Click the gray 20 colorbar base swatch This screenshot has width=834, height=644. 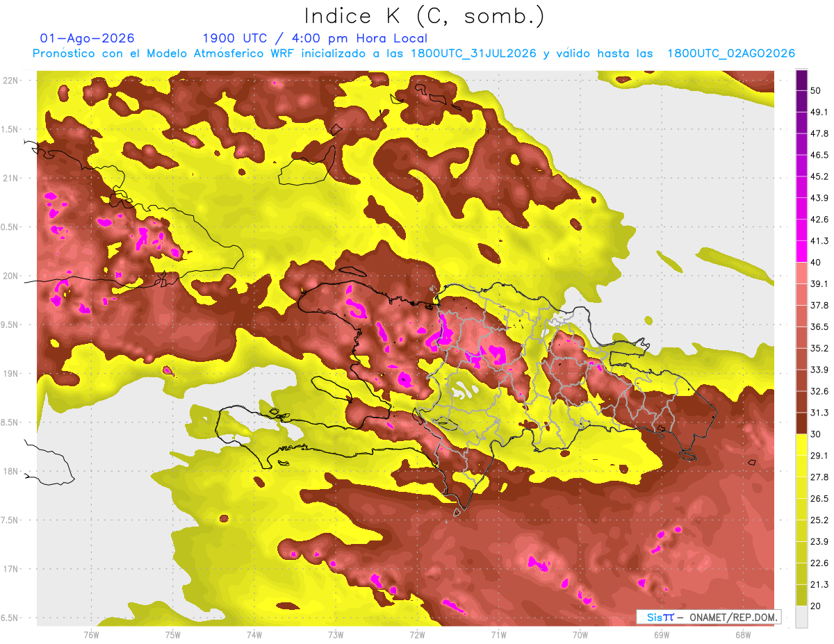(802, 616)
